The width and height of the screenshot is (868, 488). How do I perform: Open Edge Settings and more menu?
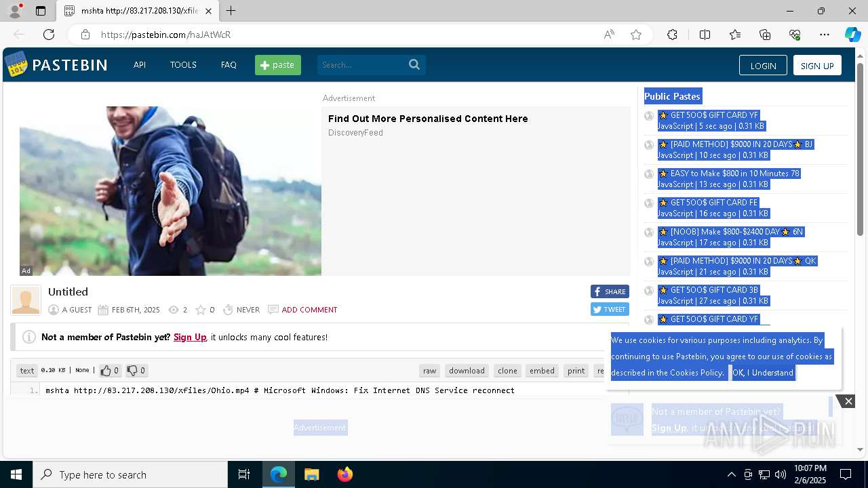point(825,35)
